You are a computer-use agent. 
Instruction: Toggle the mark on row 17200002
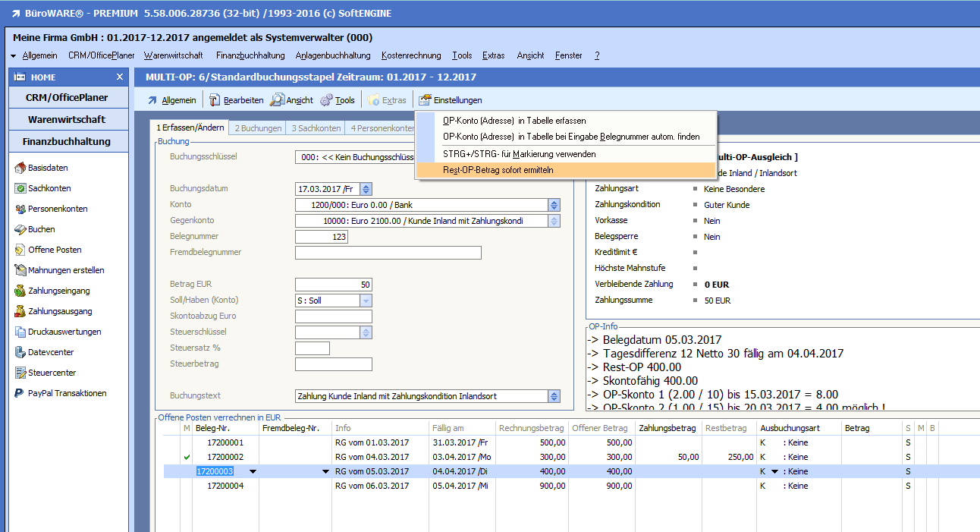tap(187, 457)
